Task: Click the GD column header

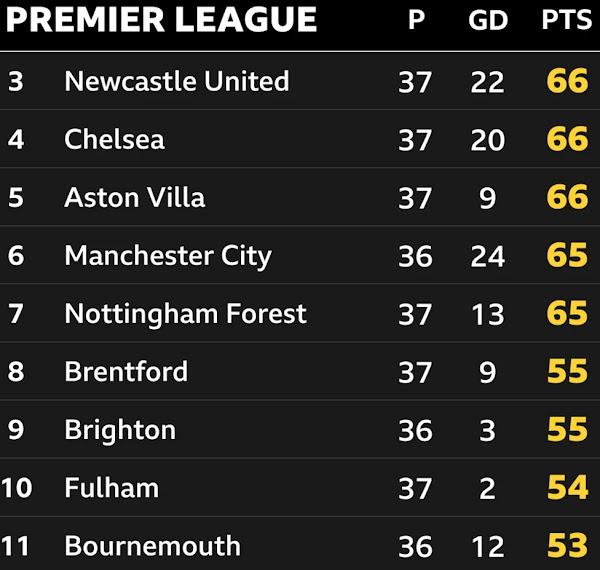Action: [488, 20]
